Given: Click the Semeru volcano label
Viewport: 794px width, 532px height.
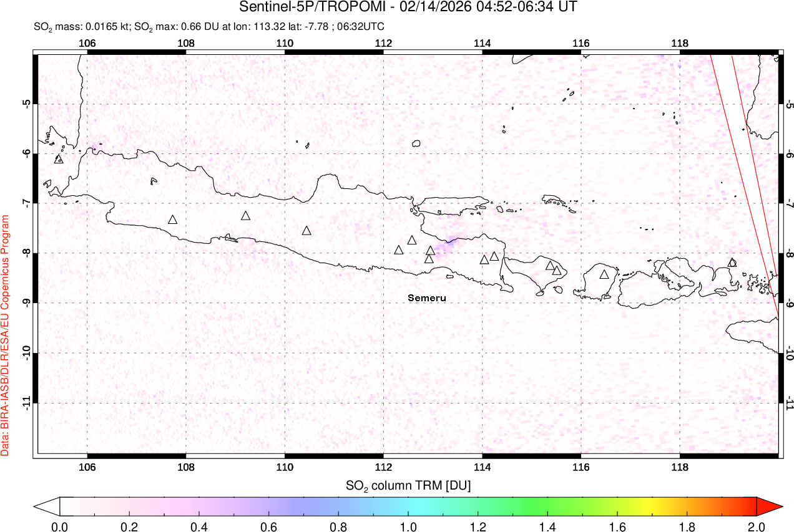Looking at the screenshot, I should coord(427,298).
